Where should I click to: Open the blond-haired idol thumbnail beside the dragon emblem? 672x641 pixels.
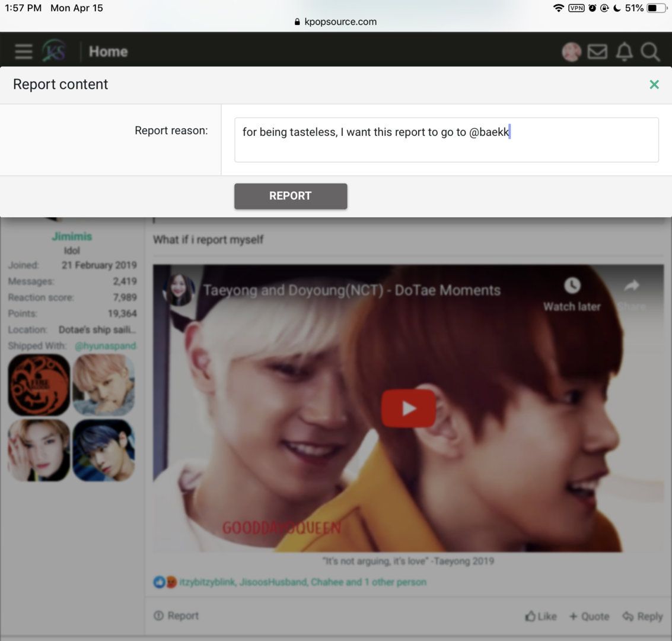click(x=104, y=385)
